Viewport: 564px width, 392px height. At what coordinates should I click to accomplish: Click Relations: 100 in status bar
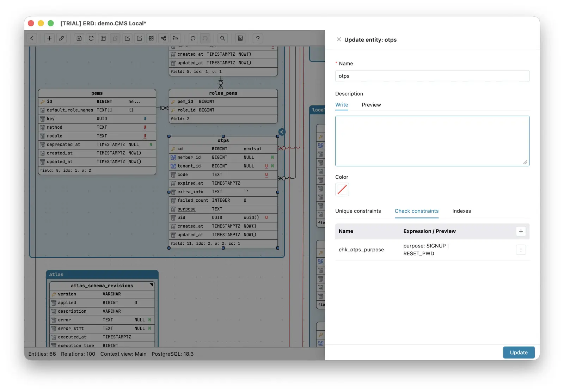pos(78,354)
